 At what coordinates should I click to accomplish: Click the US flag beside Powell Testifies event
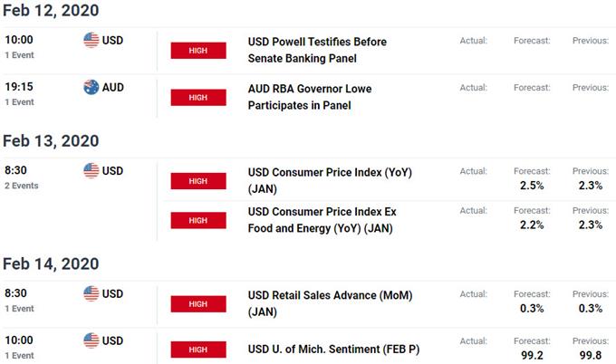(x=91, y=40)
